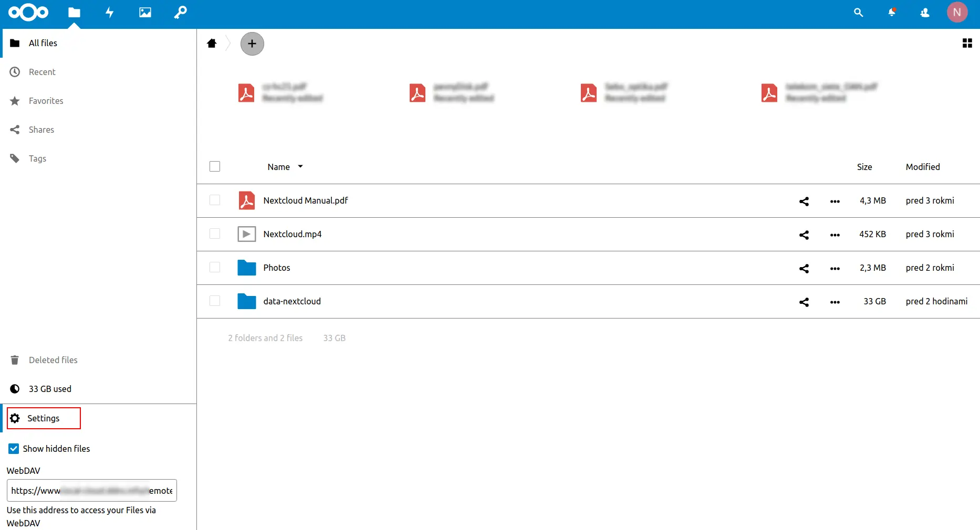
Task: Open Recent in sidebar
Action: tap(99, 72)
